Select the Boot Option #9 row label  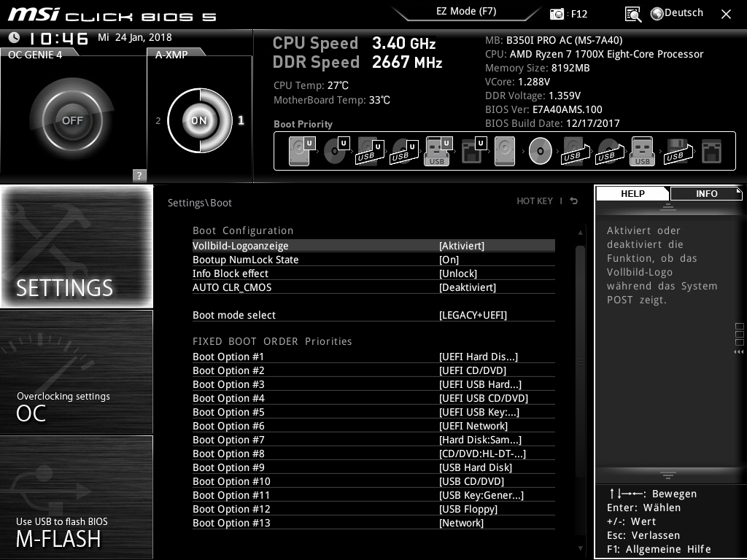[228, 467]
